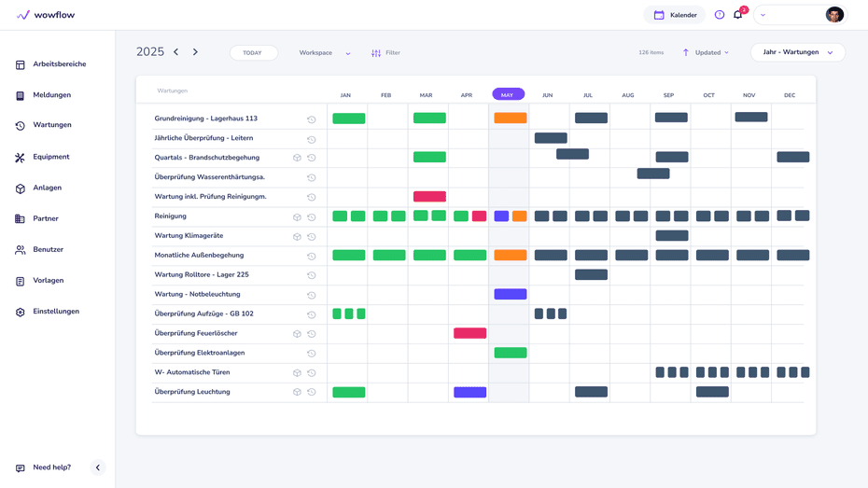Open the Kalender button in header
Image resolution: width=868 pixels, height=488 pixels.
(x=675, y=15)
